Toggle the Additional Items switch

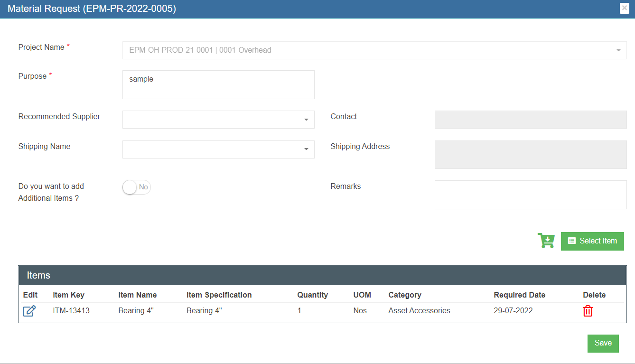pyautogui.click(x=137, y=187)
